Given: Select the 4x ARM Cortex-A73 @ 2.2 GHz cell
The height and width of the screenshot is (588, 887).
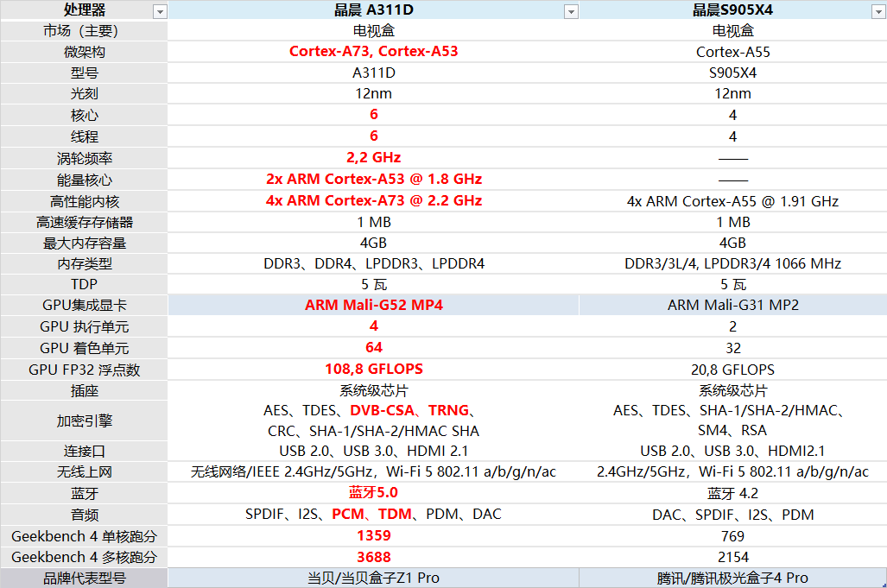Looking at the screenshot, I should (373, 200).
